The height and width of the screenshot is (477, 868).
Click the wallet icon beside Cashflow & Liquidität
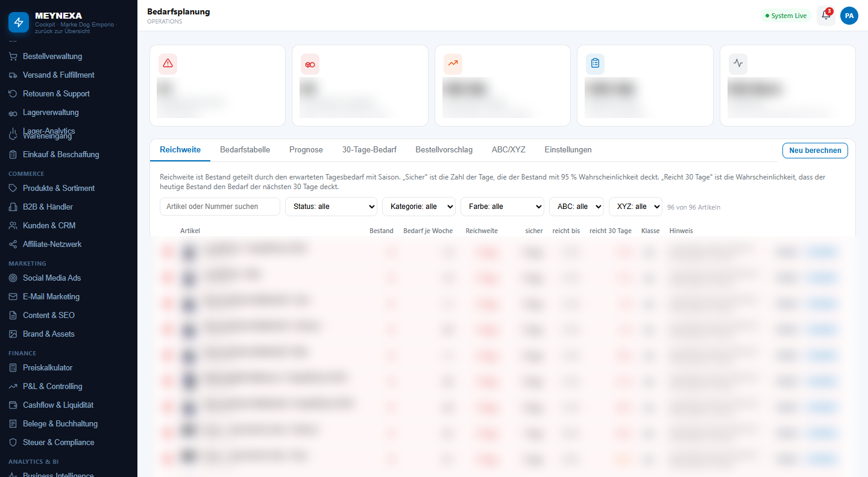pos(13,405)
